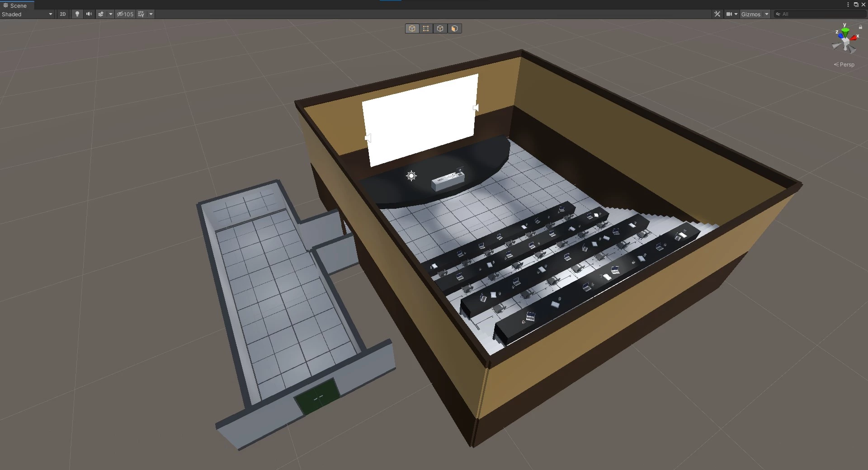This screenshot has height=470, width=868.
Task: Click the wireframe cube view icon
Action: point(440,28)
